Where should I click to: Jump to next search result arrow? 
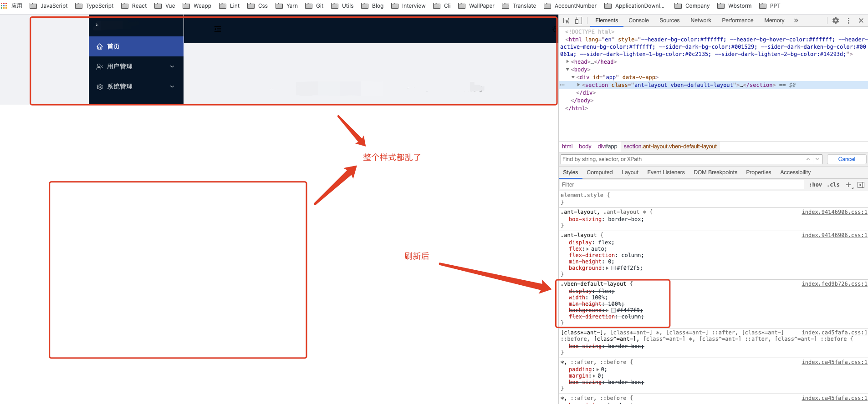point(817,159)
